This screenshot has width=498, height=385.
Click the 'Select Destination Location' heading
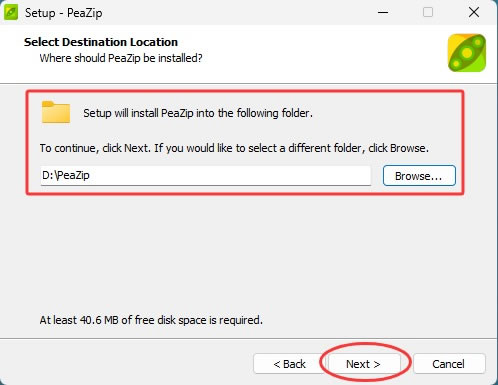pos(101,42)
